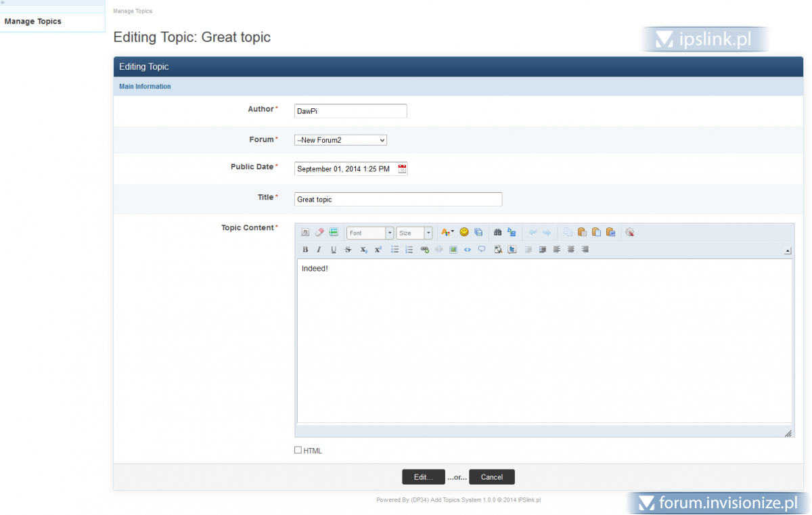Open the Find binoculars tool
Image resolution: width=812 pixels, height=515 pixels.
coord(497,232)
